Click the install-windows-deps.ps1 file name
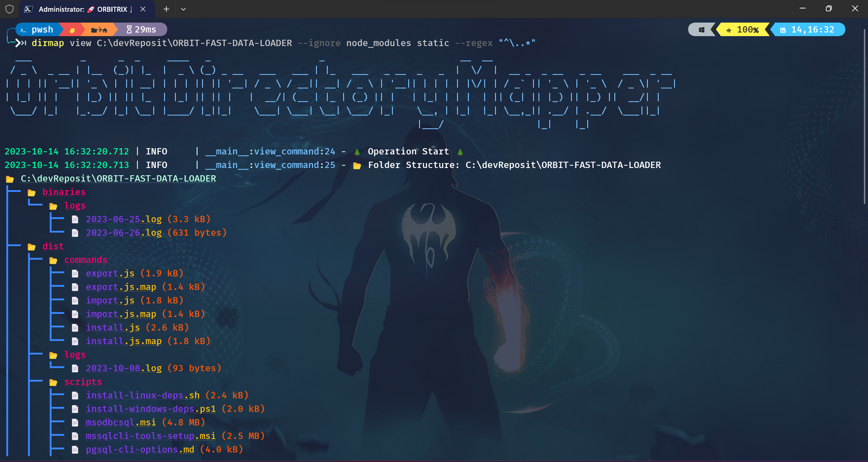Screen dimensions: 868x462 (x=151, y=409)
